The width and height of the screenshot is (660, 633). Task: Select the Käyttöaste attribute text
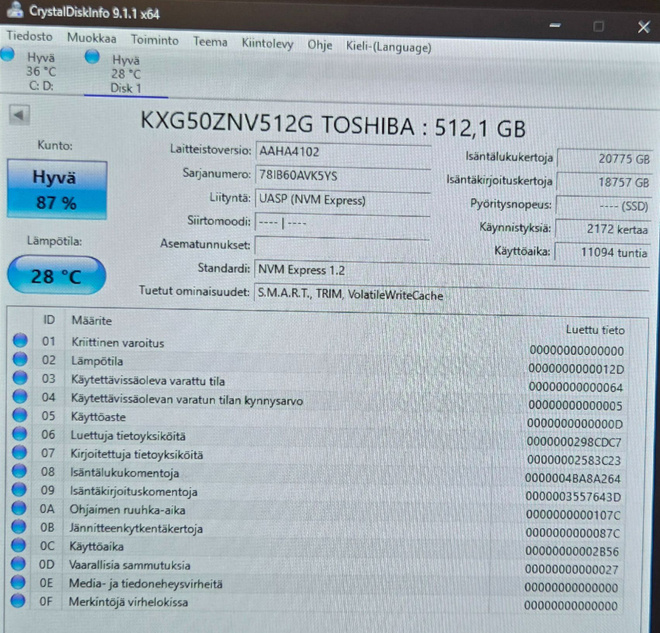(x=98, y=417)
